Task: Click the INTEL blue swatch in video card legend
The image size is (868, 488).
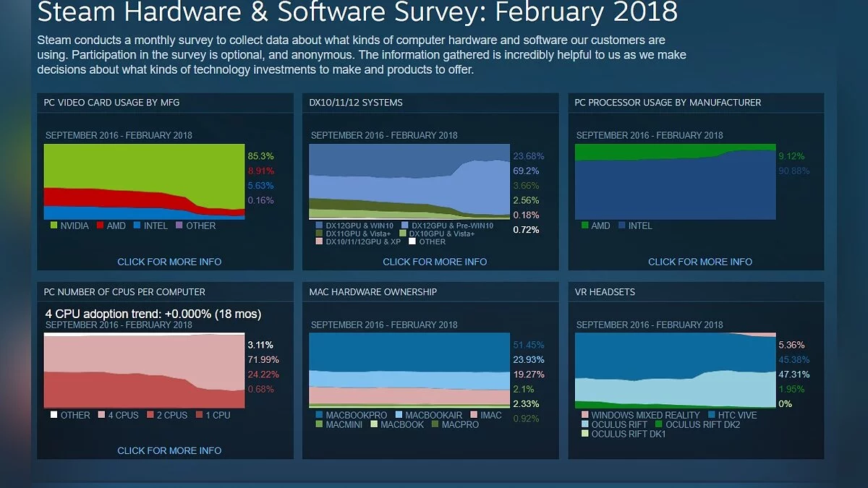Action: (x=135, y=226)
